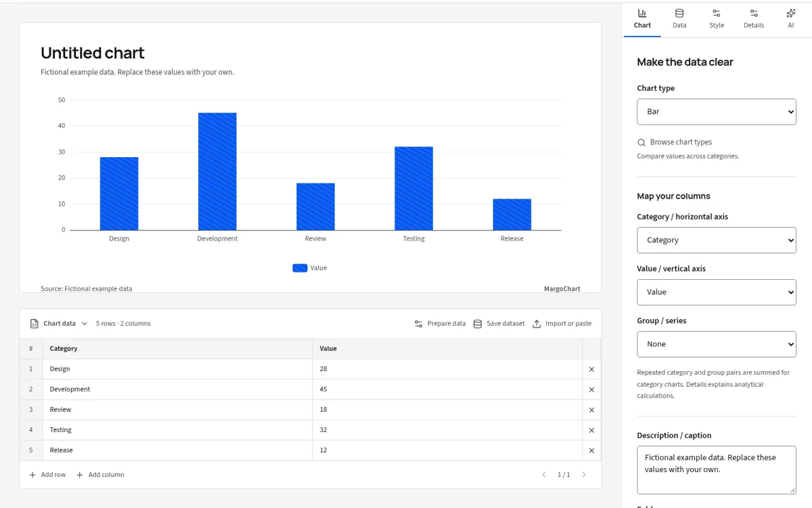Click Import or paste button
Image resolution: width=812 pixels, height=508 pixels.
click(x=562, y=324)
